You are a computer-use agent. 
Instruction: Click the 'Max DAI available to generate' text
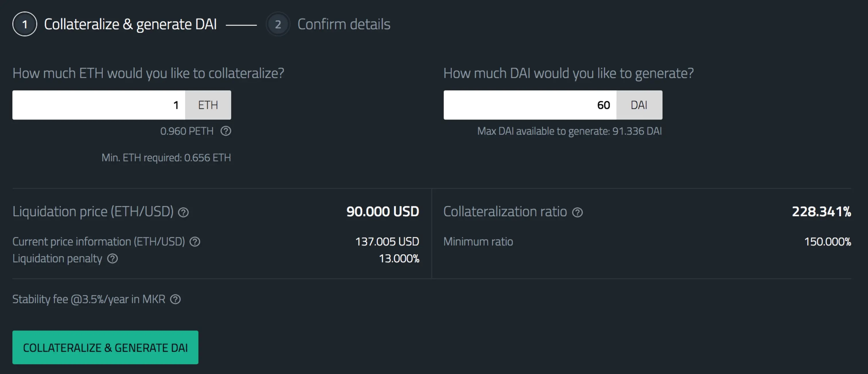tap(569, 131)
